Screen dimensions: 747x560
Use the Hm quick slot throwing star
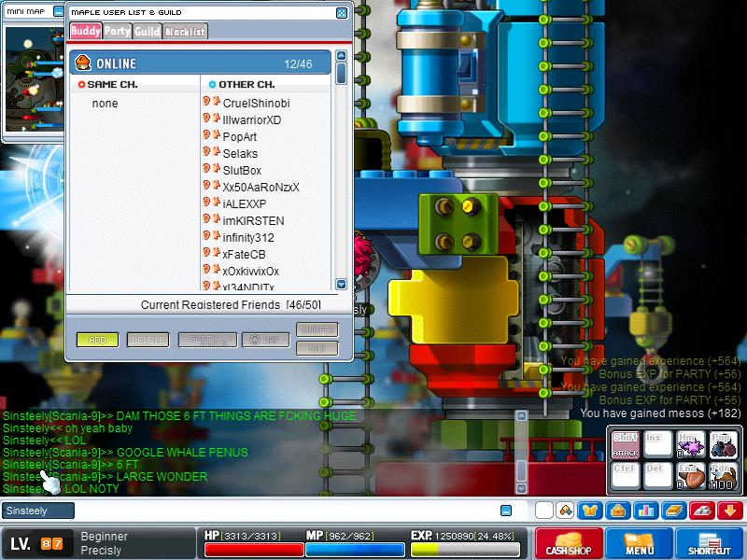click(691, 445)
